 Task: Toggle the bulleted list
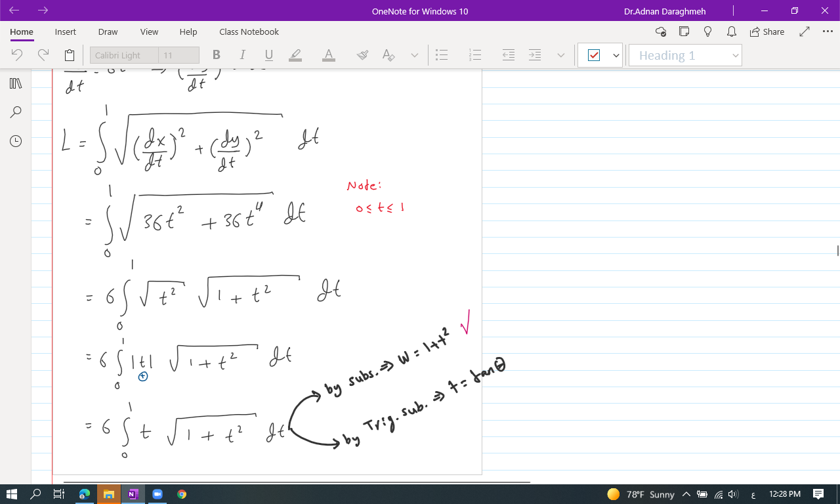click(x=442, y=55)
